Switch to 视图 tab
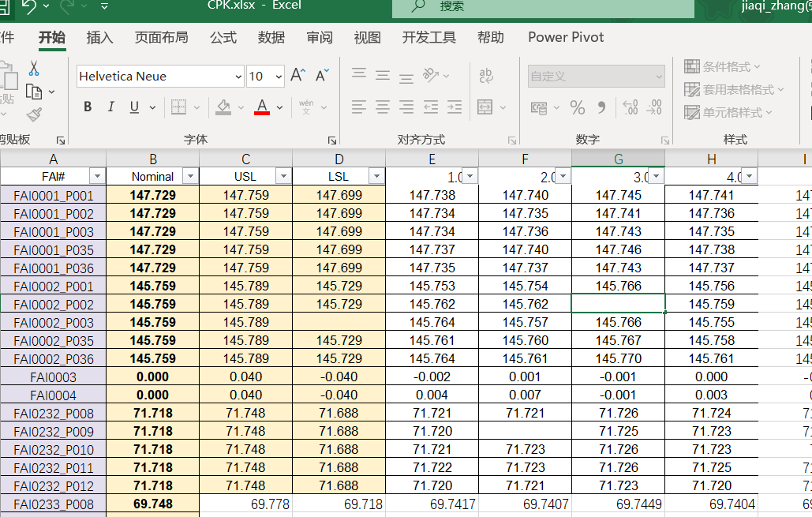This screenshot has width=812, height=517. coord(367,37)
